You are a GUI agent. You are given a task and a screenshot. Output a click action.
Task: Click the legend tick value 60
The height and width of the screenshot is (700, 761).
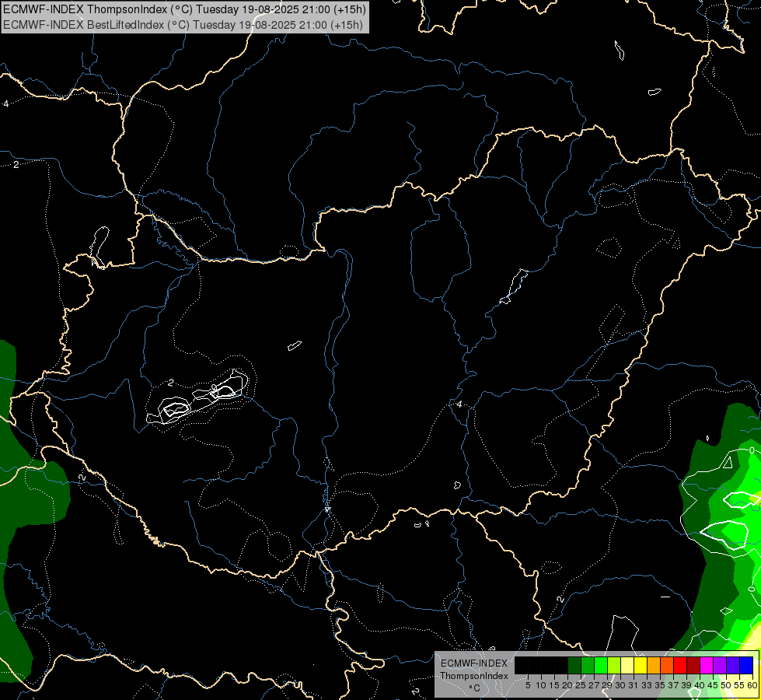[752, 685]
